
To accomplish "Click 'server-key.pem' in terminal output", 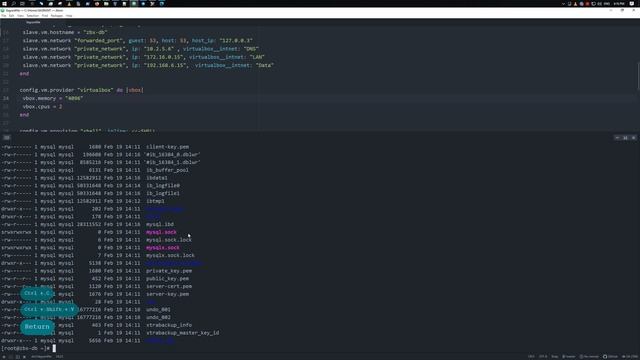I will pyautogui.click(x=167, y=294).
